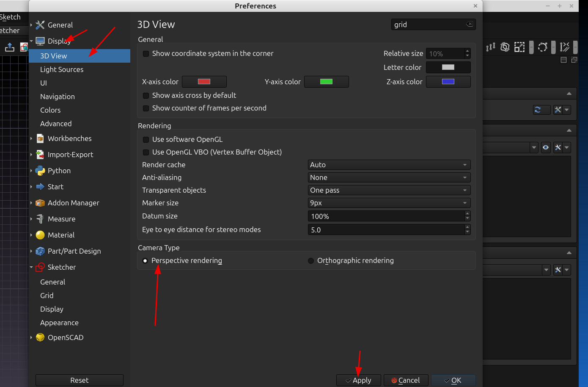Pick the Y-axis green color swatch
This screenshot has height=387, width=588.
tap(327, 82)
